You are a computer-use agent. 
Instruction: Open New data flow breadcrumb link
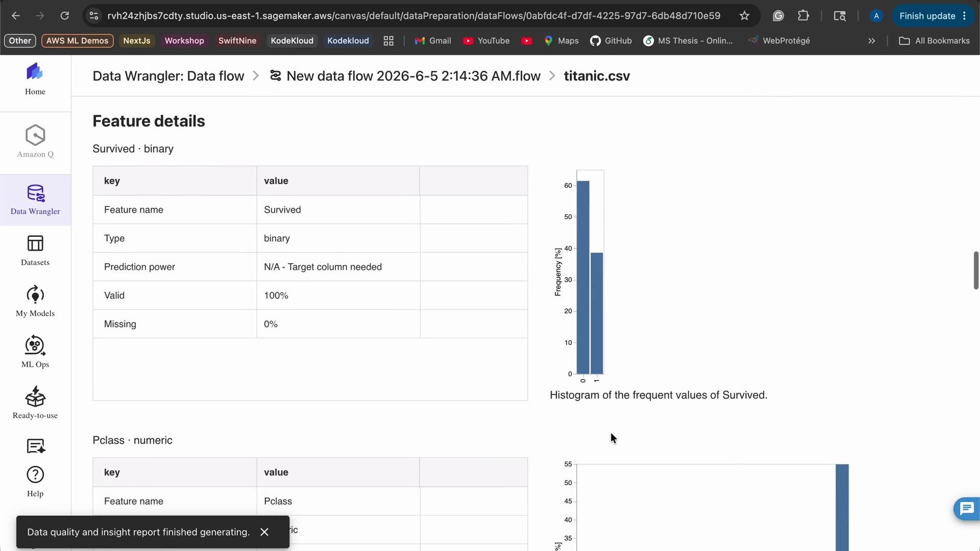(x=413, y=76)
